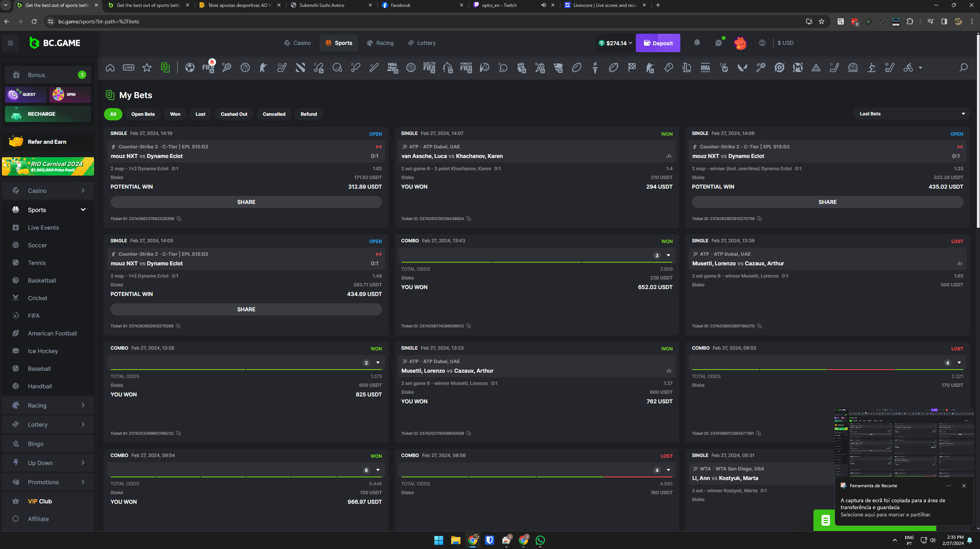980x549 pixels.
Task: Filter bets by Open Bets
Action: (143, 114)
